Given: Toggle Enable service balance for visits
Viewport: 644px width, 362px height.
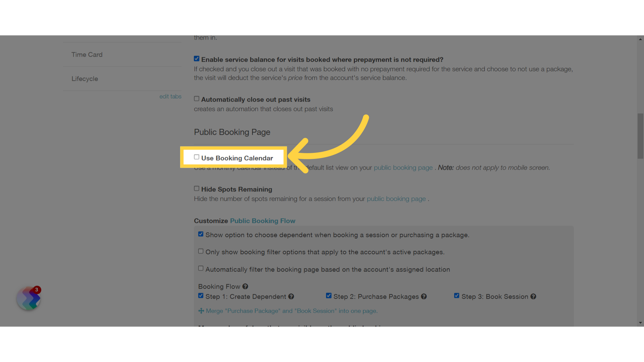Looking at the screenshot, I should (x=196, y=59).
